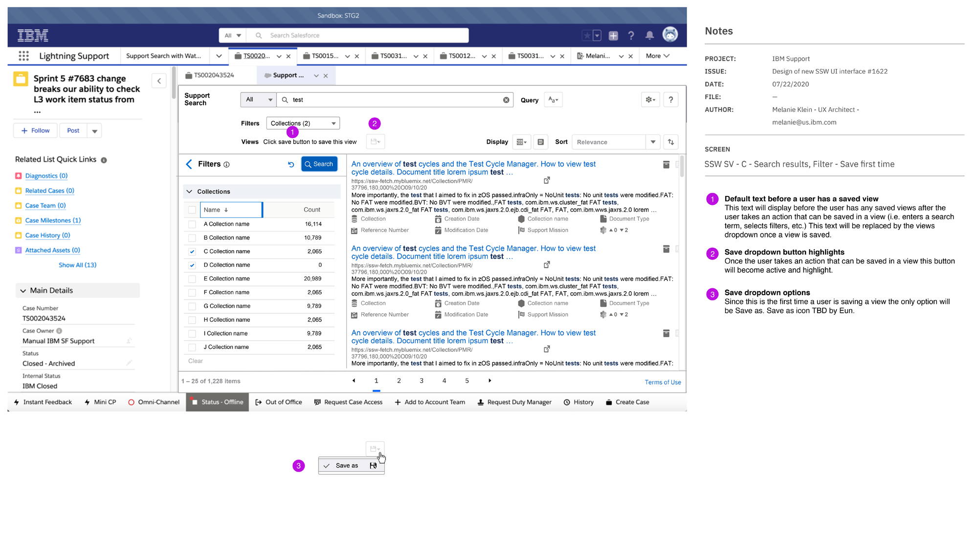Click the blue Search button in Filters

click(x=319, y=164)
